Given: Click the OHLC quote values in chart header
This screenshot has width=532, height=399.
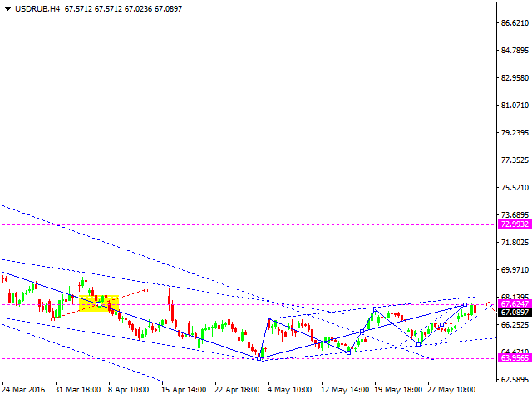Looking at the screenshot, I should (x=123, y=9).
